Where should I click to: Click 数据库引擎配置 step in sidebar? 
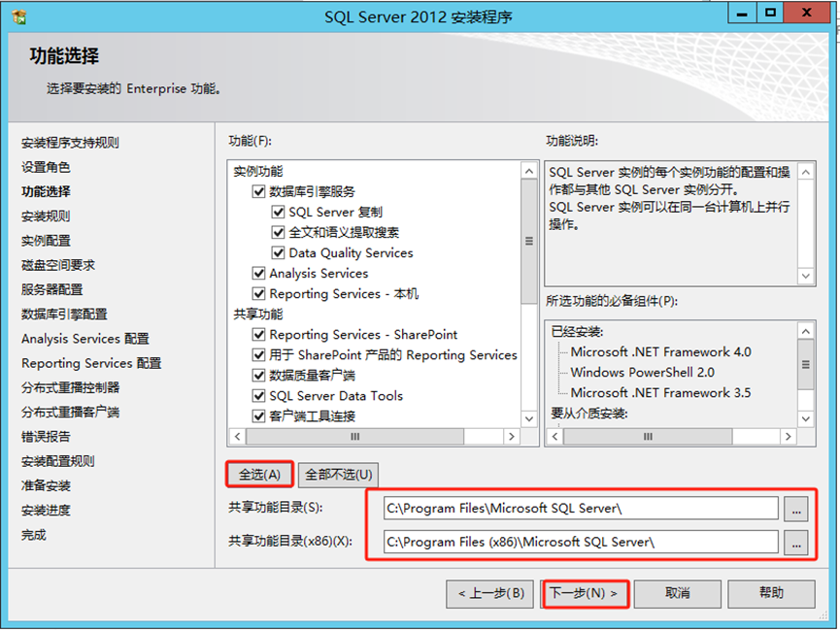pyautogui.click(x=64, y=315)
